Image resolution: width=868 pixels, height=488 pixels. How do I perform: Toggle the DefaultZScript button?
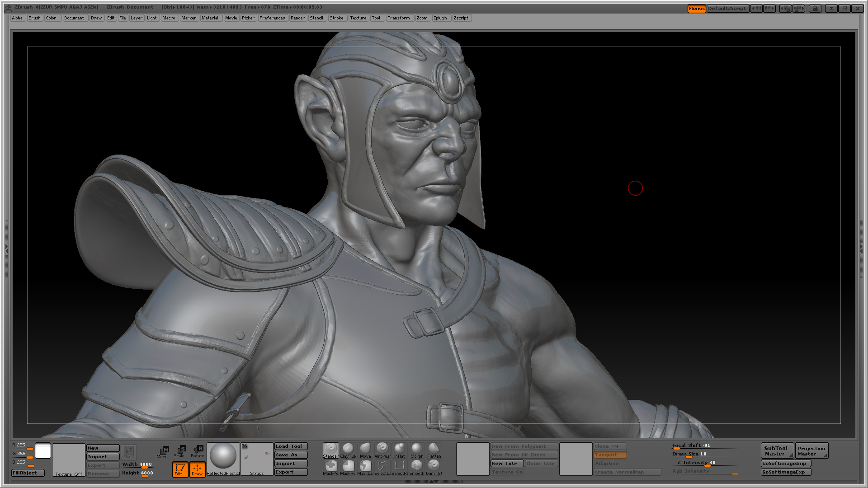coord(727,8)
